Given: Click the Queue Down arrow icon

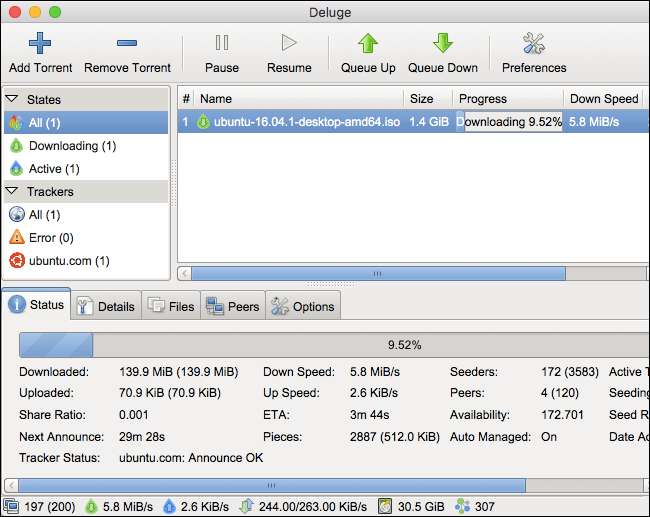Looking at the screenshot, I should click(442, 44).
